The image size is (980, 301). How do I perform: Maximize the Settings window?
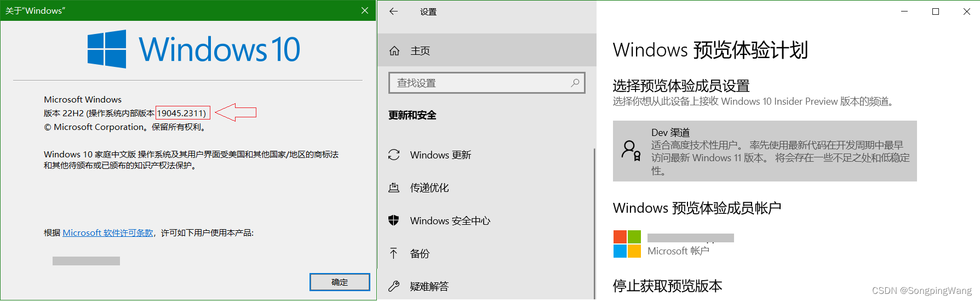tap(936, 12)
